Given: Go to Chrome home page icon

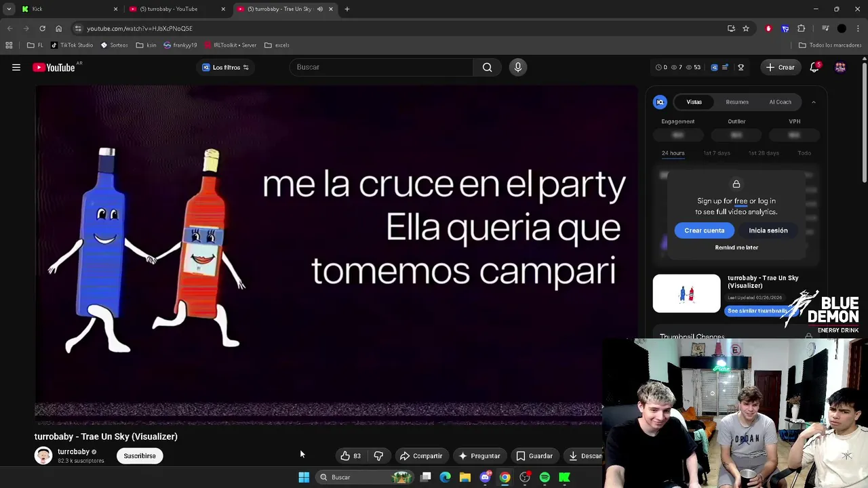Looking at the screenshot, I should click(58, 28).
